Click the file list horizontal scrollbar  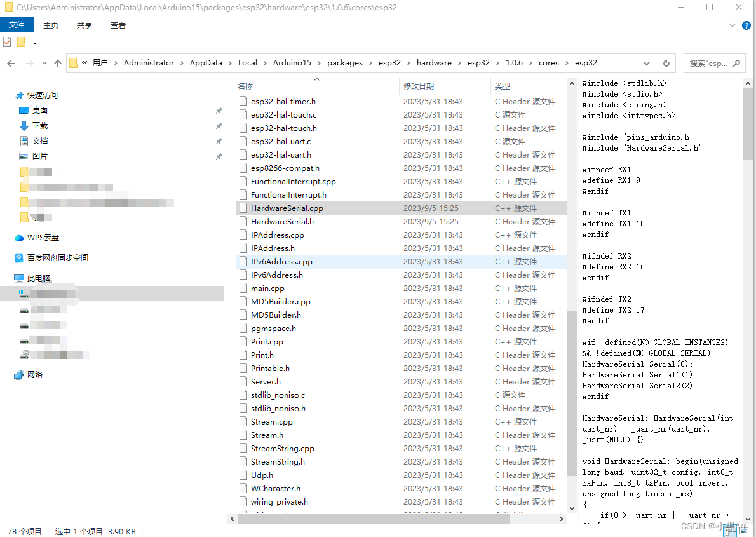click(x=374, y=519)
